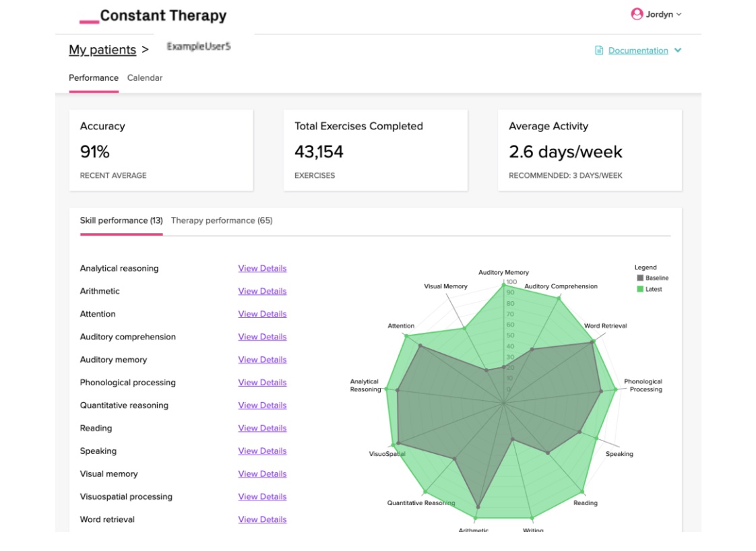Expand the Documentation dropdown chevron
756x551 pixels.
(678, 50)
